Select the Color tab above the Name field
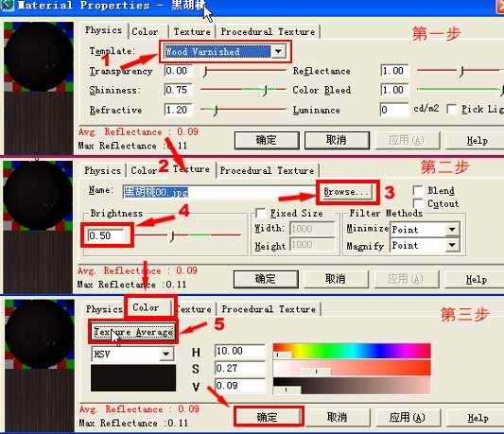Screen dimensions: 504x434 pos(144,170)
